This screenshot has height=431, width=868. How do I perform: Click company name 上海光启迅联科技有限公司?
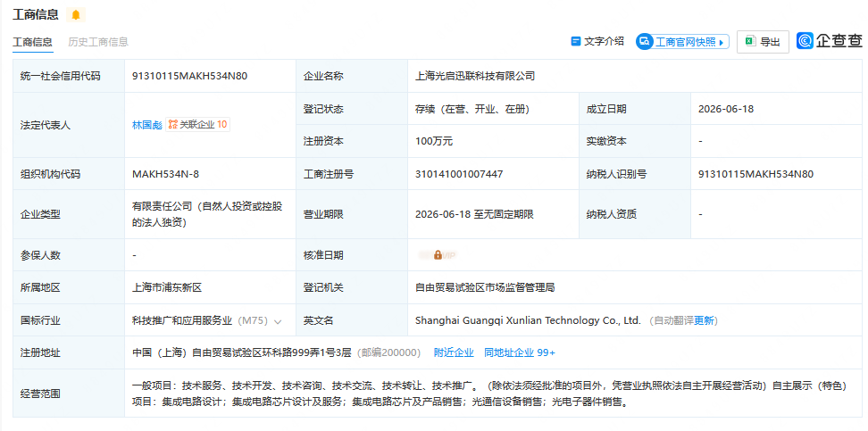(475, 77)
